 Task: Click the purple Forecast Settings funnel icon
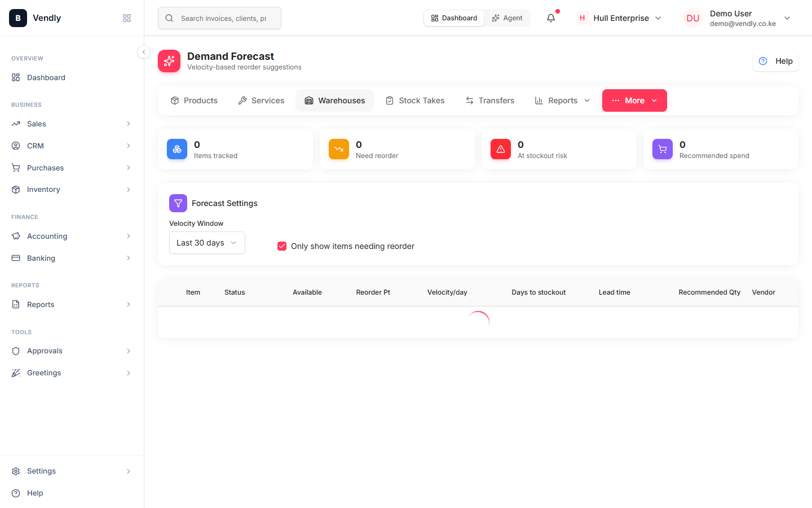pos(178,203)
